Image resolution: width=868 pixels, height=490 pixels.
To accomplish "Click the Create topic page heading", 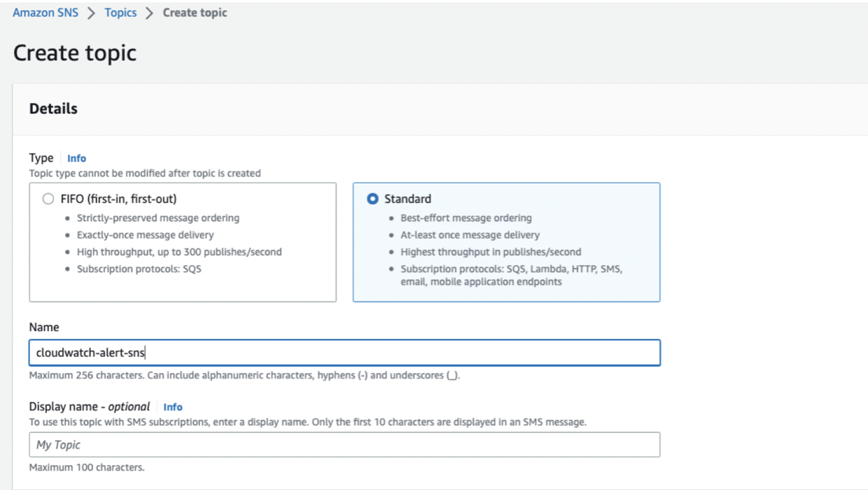I will 75,53.
